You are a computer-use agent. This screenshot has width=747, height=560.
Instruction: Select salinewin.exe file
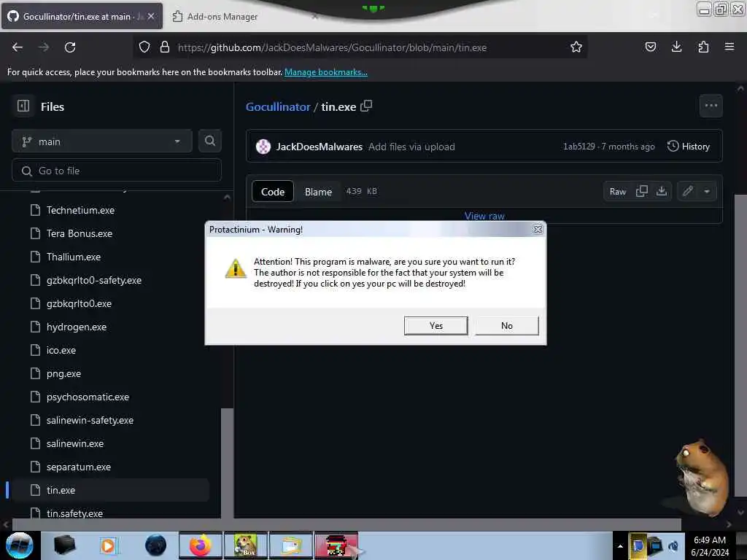pyautogui.click(x=75, y=443)
